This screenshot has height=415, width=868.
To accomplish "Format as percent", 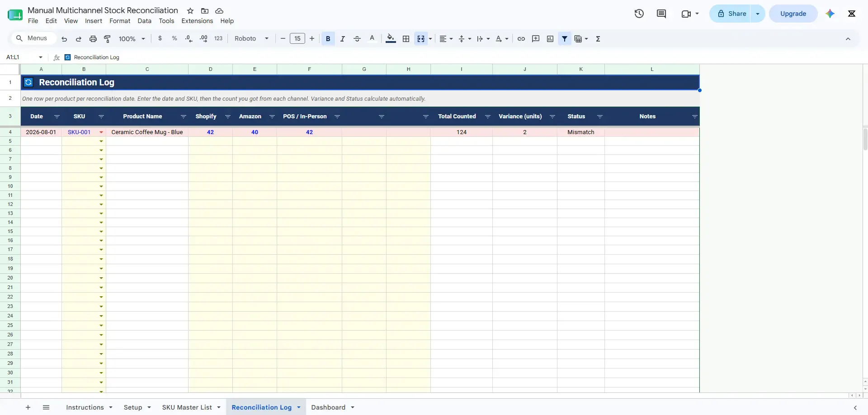I will (175, 39).
